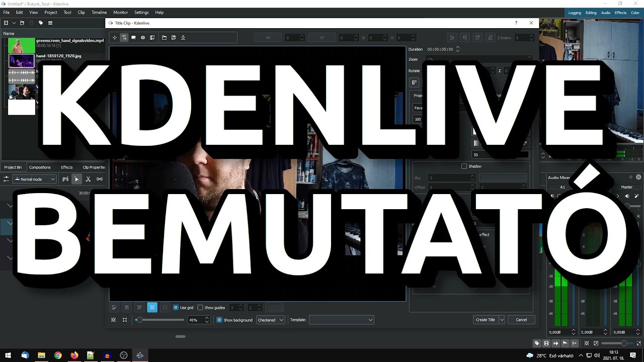Image resolution: width=644 pixels, height=362 pixels.
Task: Open Firefox from the taskbar
Action: coord(74,355)
